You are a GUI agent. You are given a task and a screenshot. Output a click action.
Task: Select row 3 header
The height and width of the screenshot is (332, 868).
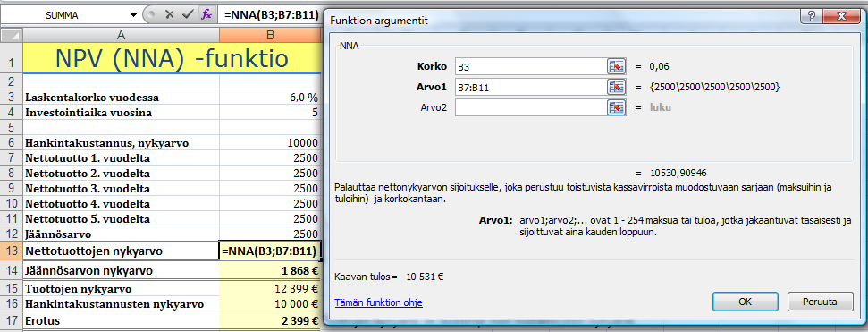[x=11, y=98]
